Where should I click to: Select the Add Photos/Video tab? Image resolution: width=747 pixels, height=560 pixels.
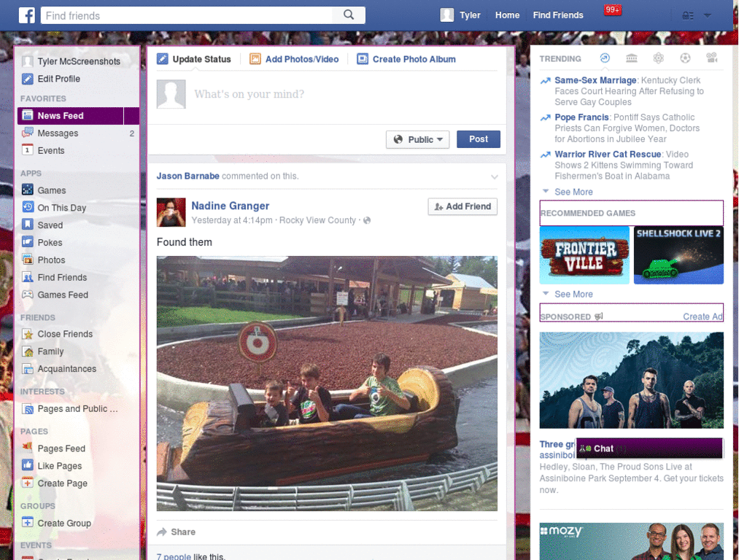pos(294,59)
